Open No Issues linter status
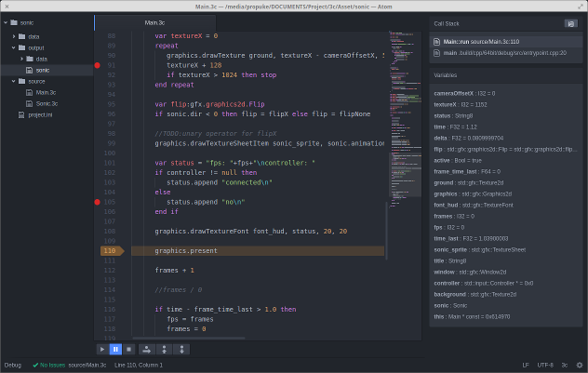 coord(49,366)
